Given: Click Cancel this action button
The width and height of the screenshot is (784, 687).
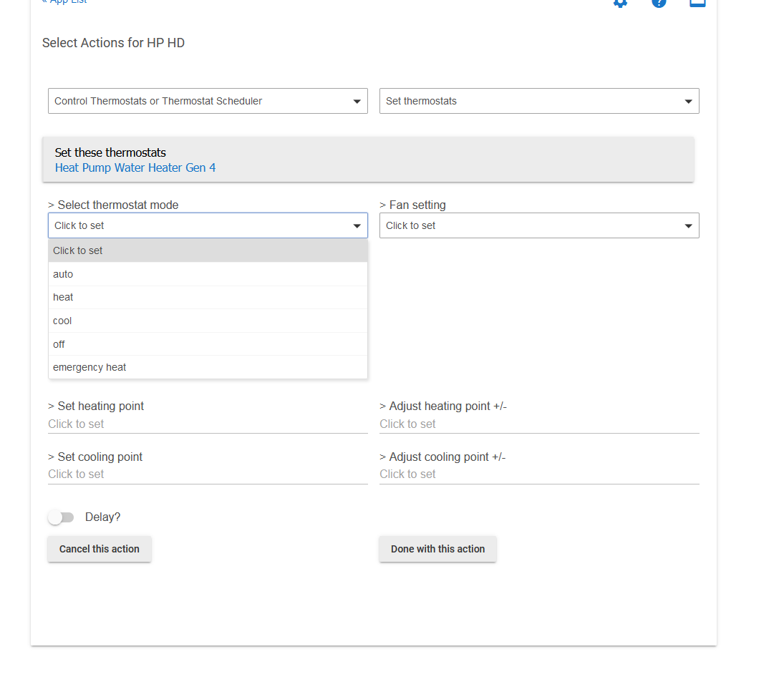Looking at the screenshot, I should click(100, 549).
